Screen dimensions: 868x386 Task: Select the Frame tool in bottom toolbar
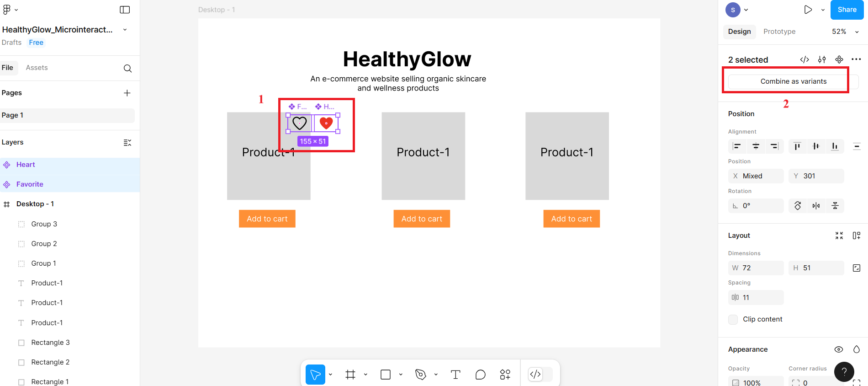[350, 375]
